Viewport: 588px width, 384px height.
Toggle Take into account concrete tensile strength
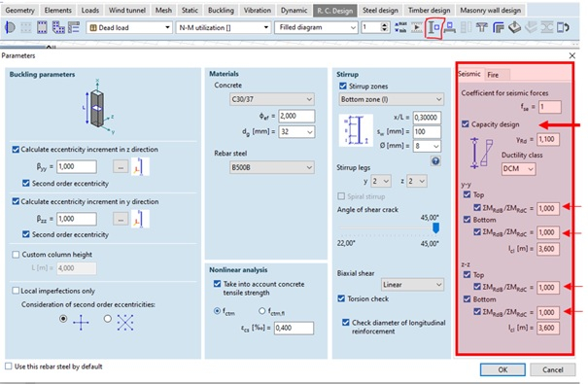217,284
